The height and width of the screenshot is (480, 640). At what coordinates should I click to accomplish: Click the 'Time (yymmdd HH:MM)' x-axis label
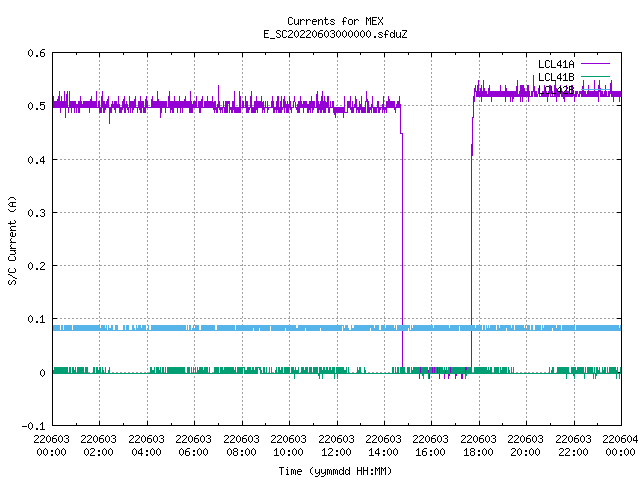[335, 471]
